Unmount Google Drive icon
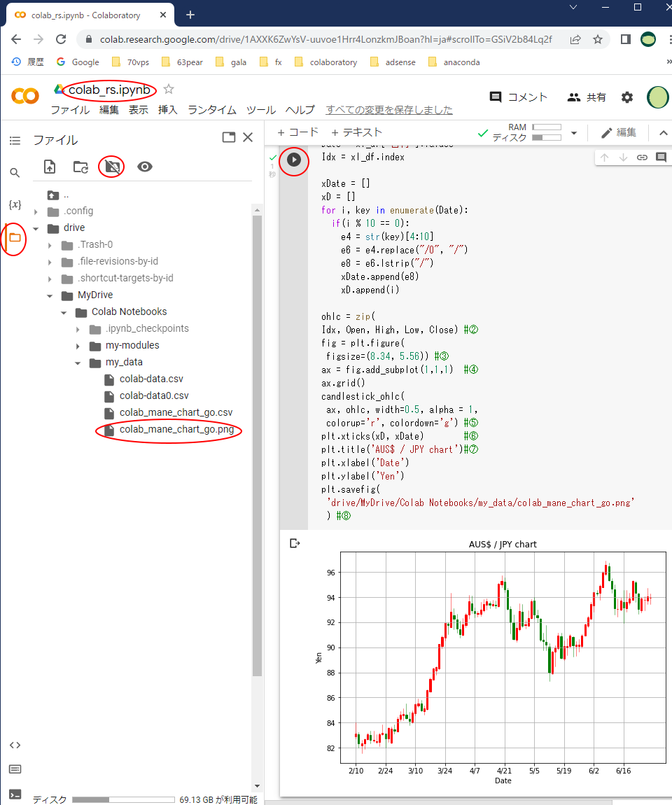 (112, 167)
